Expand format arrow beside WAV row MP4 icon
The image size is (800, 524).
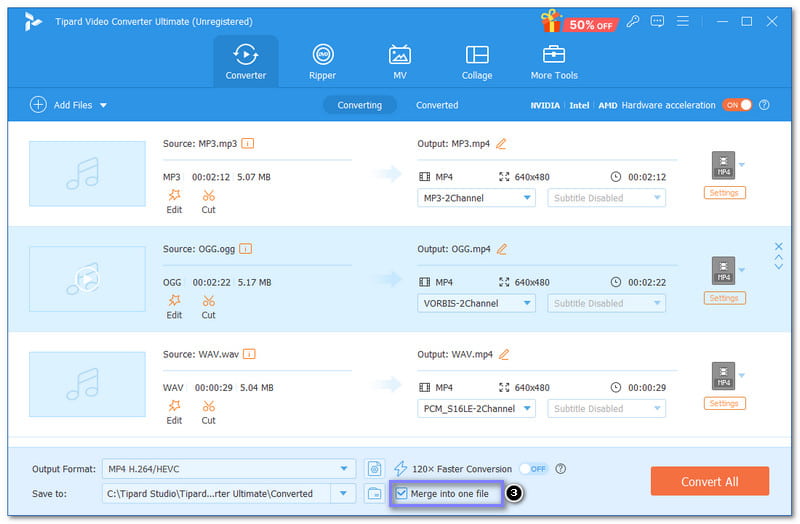[x=742, y=376]
